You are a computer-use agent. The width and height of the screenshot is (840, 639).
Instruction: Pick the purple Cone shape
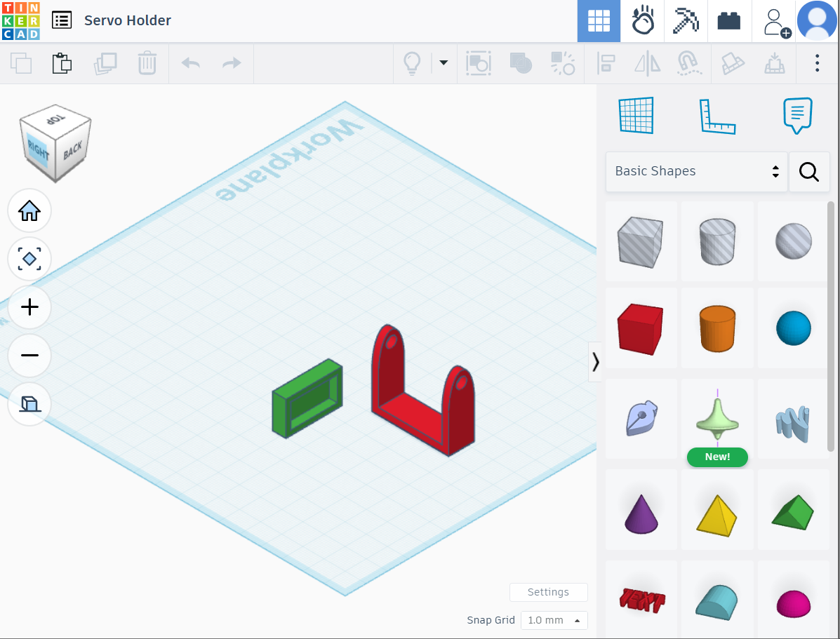pos(641,510)
